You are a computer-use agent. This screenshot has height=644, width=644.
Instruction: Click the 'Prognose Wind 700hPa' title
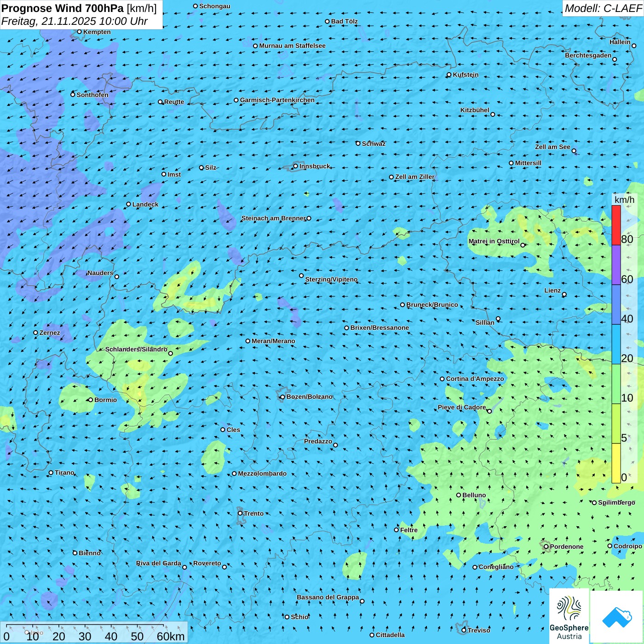click(x=63, y=8)
